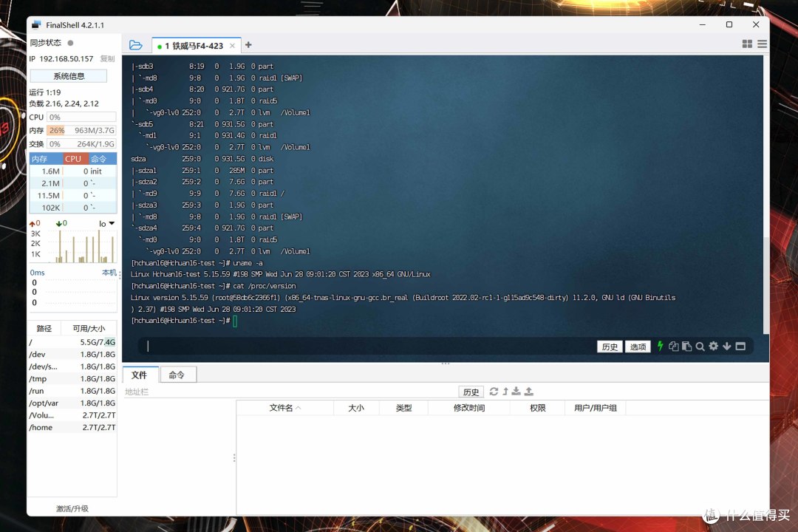Sort files by 大小 column
The width and height of the screenshot is (798, 532).
coord(356,408)
